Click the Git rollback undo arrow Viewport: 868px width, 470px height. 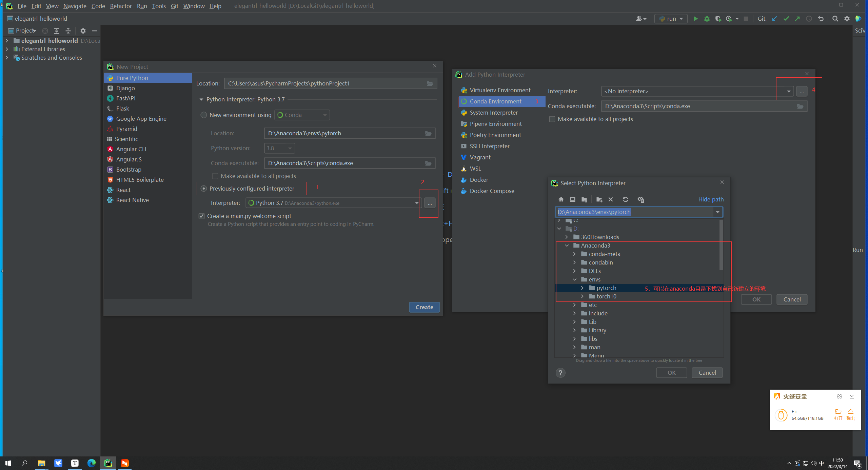click(x=821, y=19)
